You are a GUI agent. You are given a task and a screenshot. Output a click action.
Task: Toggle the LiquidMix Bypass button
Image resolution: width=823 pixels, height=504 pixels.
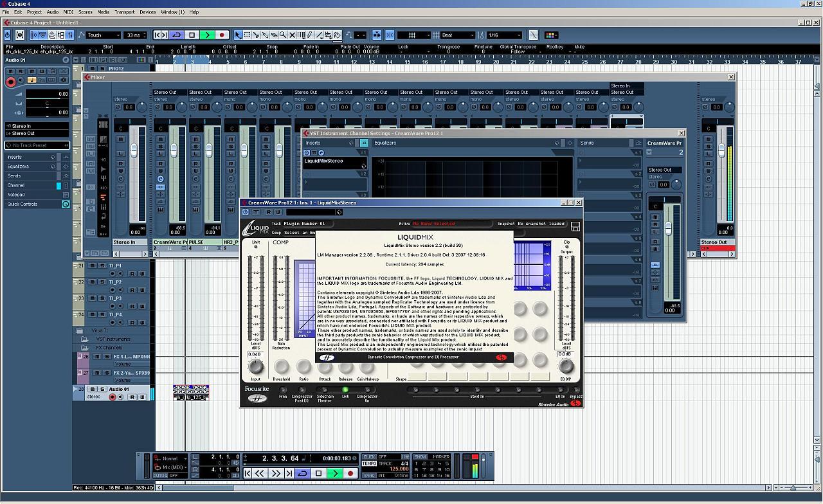(576, 390)
